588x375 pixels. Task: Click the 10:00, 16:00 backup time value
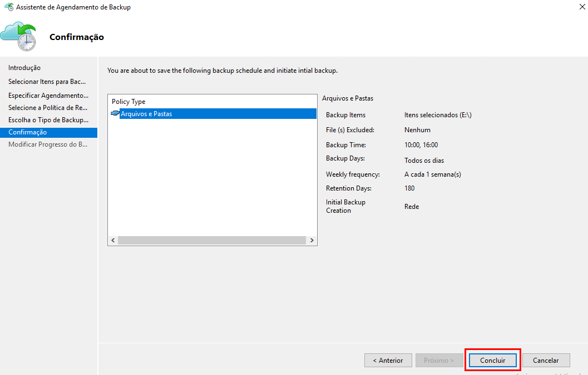pos(421,145)
